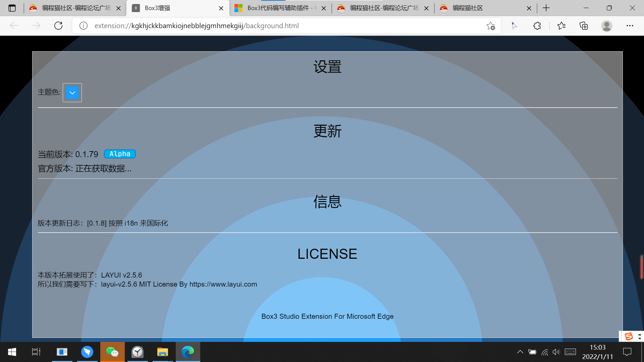The image size is (644, 362).
Task: Open the volume control
Action: (x=556, y=352)
